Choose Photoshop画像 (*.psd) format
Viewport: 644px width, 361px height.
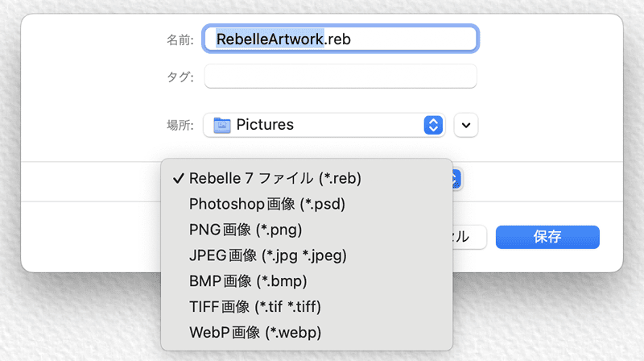pyautogui.click(x=266, y=204)
